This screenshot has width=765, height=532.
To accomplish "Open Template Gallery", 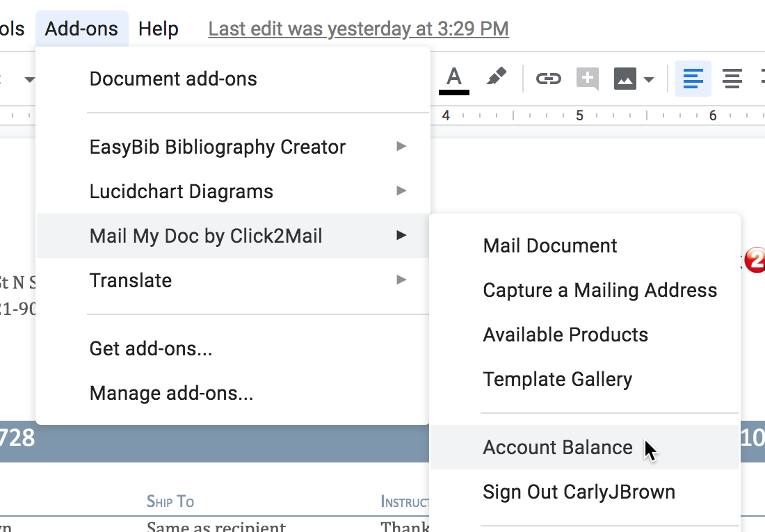I will coord(584,379).
